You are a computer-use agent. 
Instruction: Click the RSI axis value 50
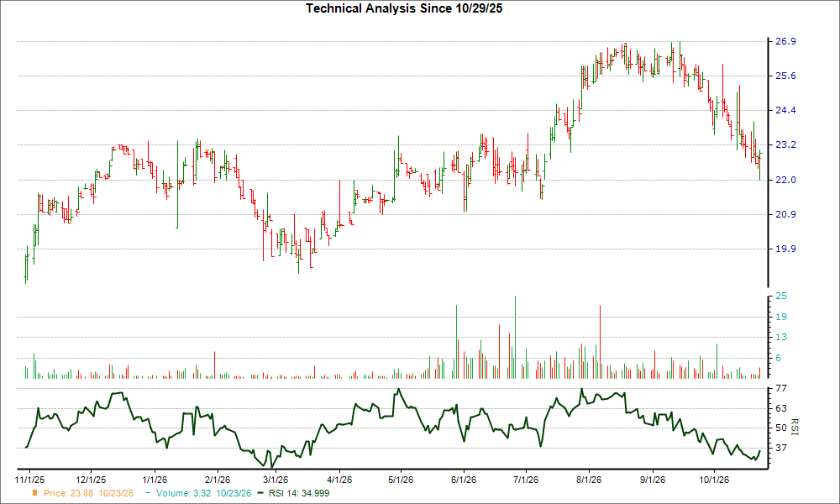tap(781, 428)
